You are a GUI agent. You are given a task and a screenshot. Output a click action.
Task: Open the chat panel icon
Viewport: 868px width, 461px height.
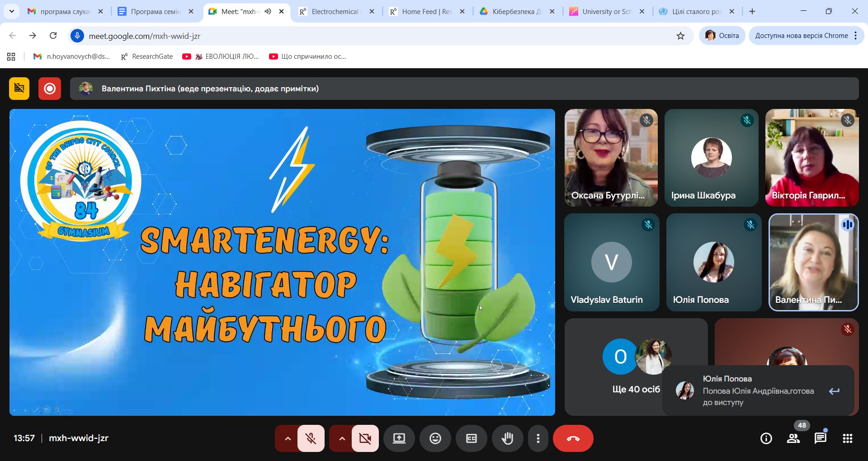(820, 438)
